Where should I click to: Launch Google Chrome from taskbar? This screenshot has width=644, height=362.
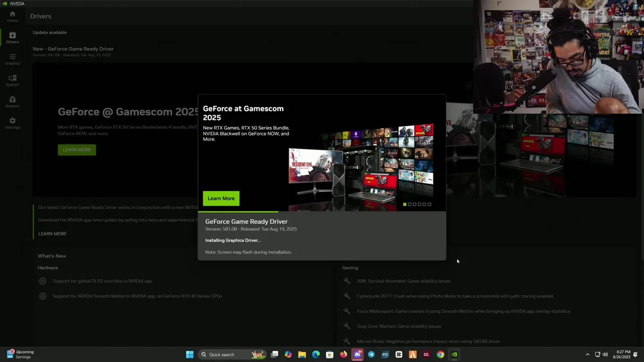[x=440, y=354]
